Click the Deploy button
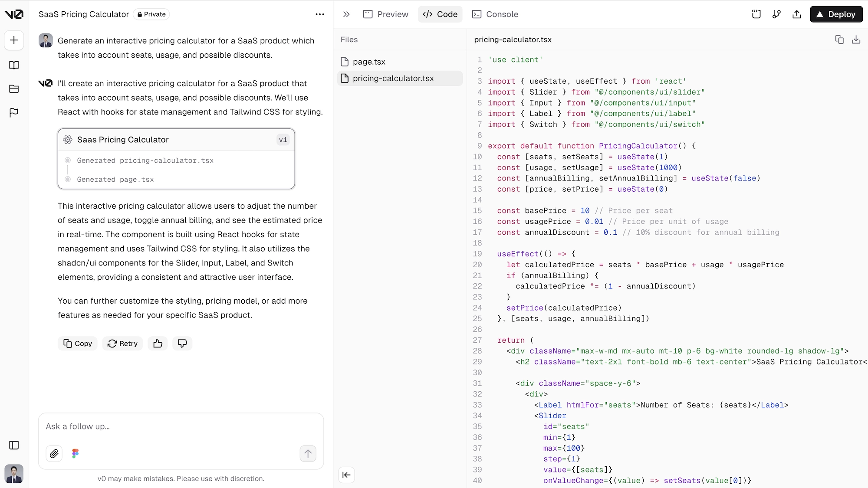 click(836, 14)
